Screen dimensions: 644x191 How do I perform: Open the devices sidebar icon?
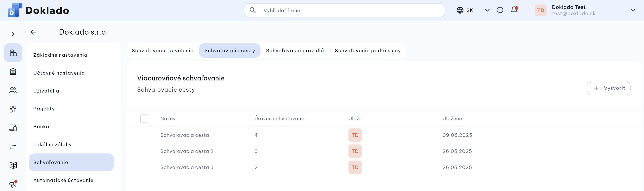[13, 128]
